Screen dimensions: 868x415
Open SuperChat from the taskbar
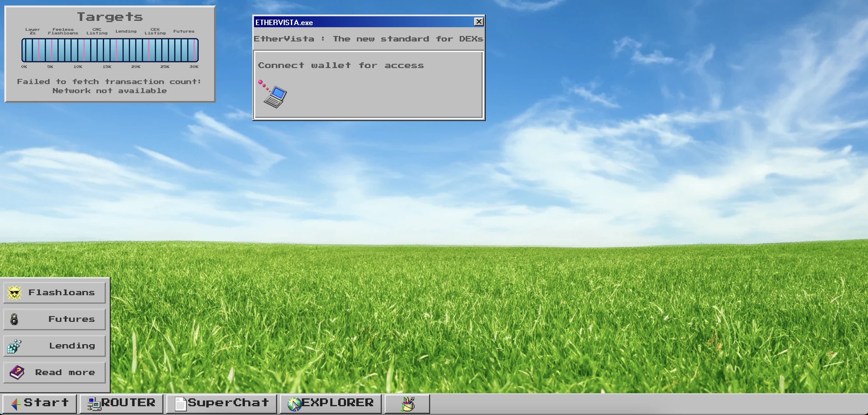[227, 403]
